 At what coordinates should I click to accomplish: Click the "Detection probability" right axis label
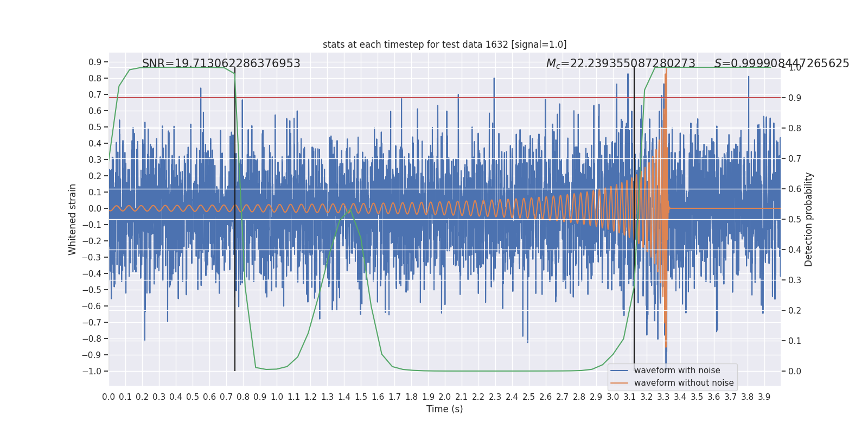coord(809,219)
